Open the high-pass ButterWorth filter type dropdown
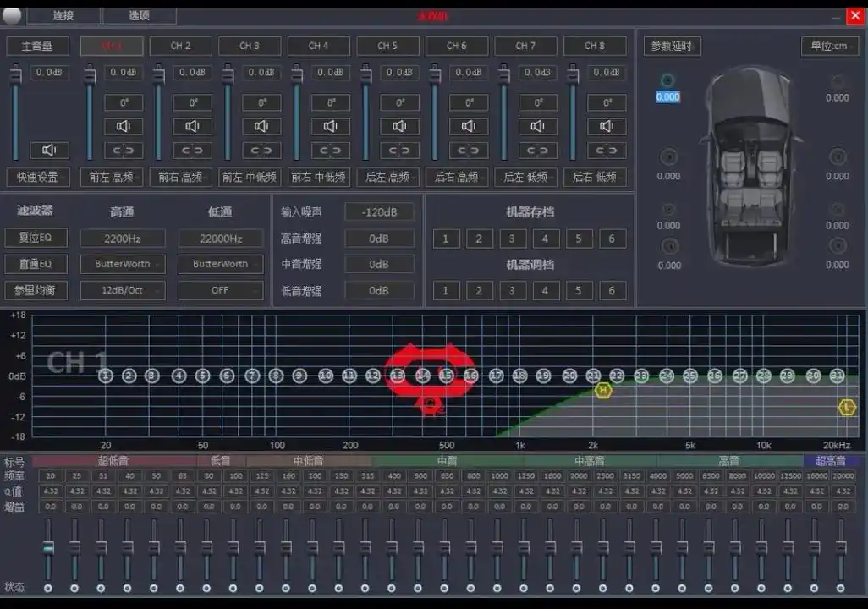Viewport: 868px width, 609px height. click(123, 264)
